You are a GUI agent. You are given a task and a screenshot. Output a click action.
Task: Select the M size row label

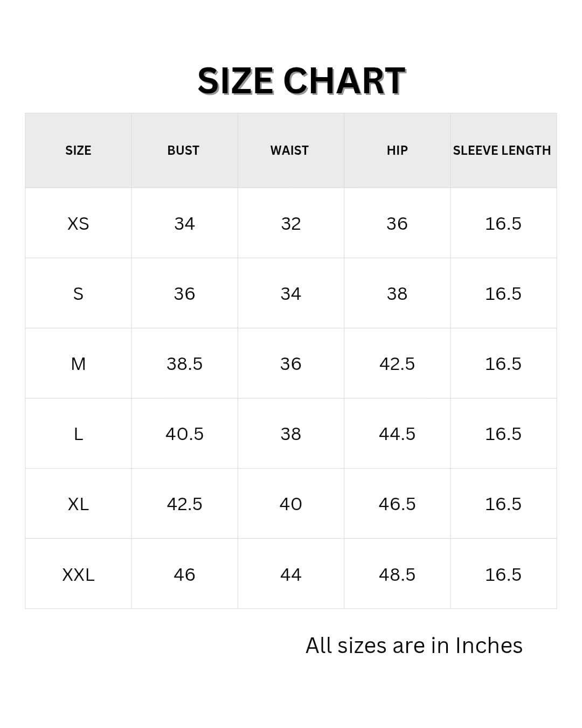[x=78, y=364]
